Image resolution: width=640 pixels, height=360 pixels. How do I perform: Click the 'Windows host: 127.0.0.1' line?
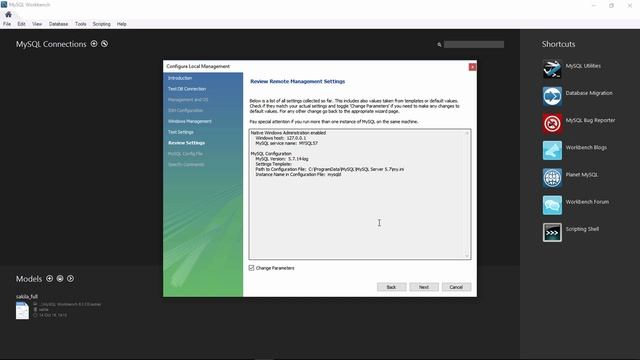coord(281,138)
